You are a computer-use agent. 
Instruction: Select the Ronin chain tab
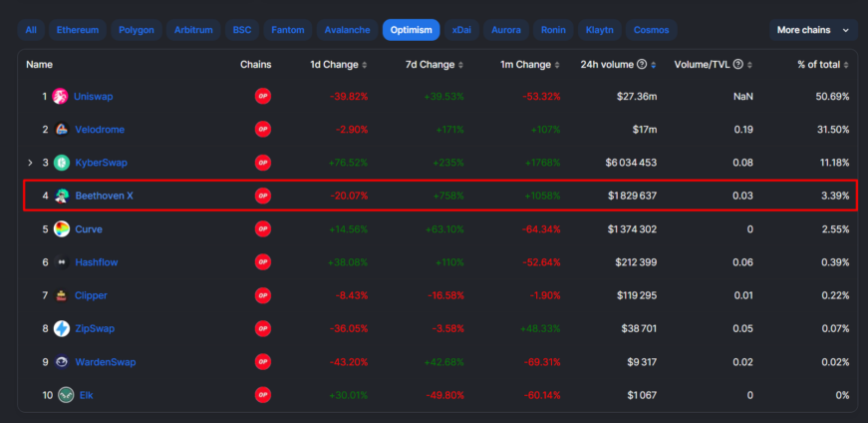pos(553,30)
